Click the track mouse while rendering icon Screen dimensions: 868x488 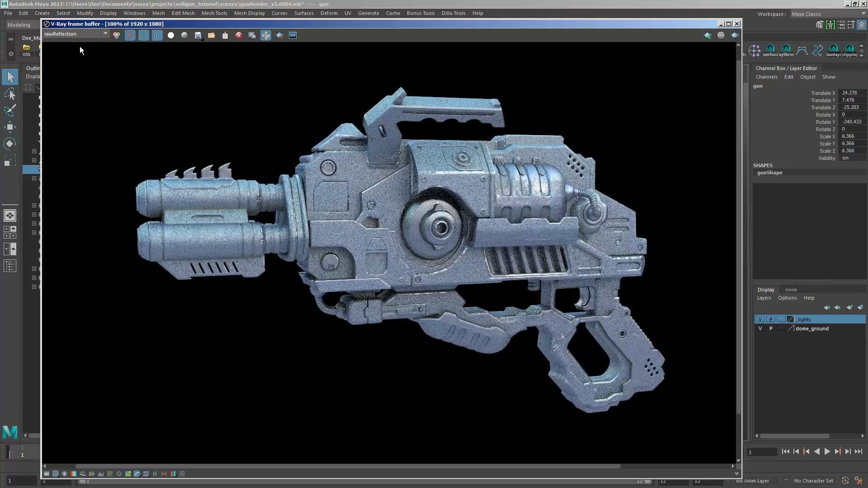[x=266, y=35]
